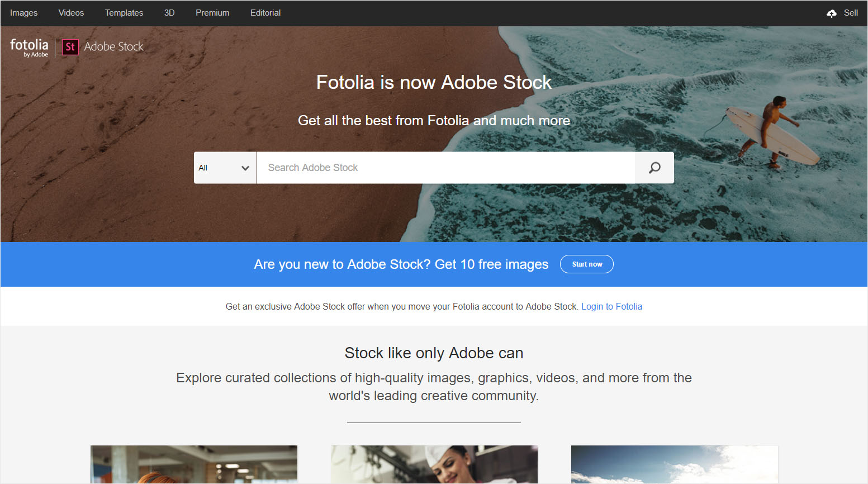Open the All search category dropdown
Screen dimensions: 868x484
(x=224, y=167)
